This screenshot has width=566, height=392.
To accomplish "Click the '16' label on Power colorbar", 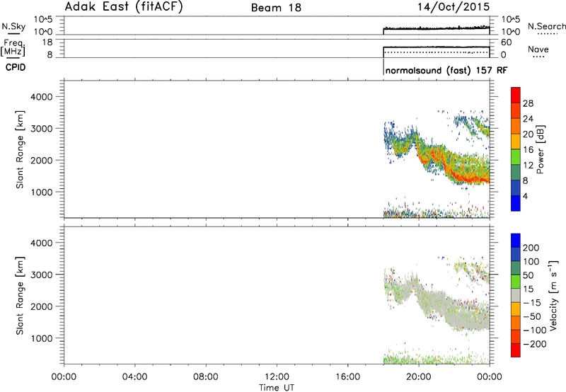I will (528, 150).
